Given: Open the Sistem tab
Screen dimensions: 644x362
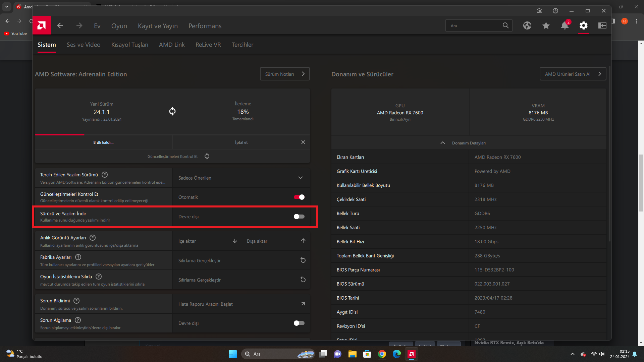Looking at the screenshot, I should [x=47, y=45].
